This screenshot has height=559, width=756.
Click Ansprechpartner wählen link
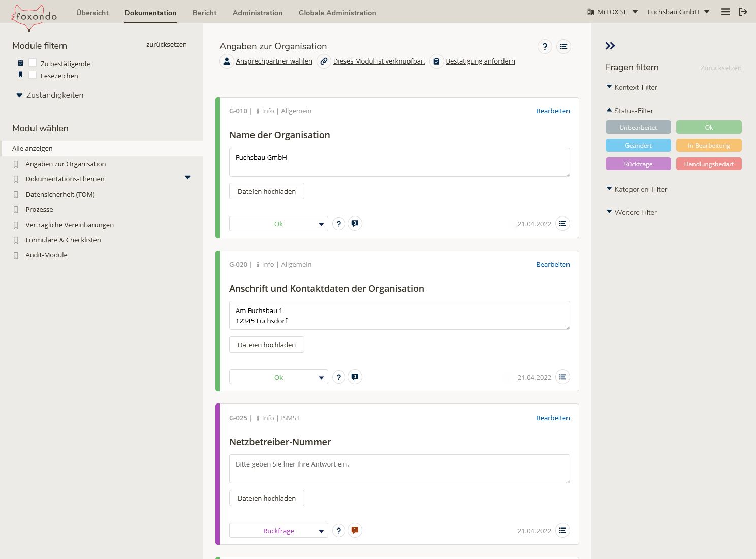click(274, 61)
